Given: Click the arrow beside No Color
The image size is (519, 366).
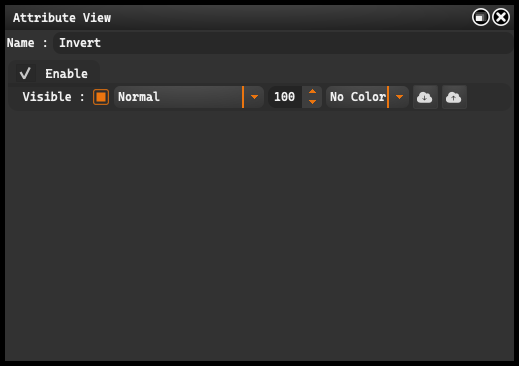Looking at the screenshot, I should 399,97.
